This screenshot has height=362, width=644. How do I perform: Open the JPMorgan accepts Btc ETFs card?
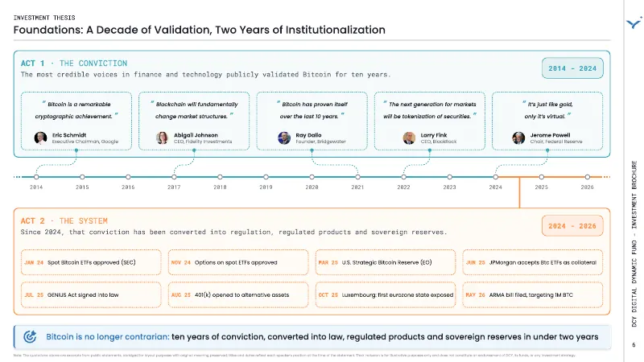click(x=533, y=262)
